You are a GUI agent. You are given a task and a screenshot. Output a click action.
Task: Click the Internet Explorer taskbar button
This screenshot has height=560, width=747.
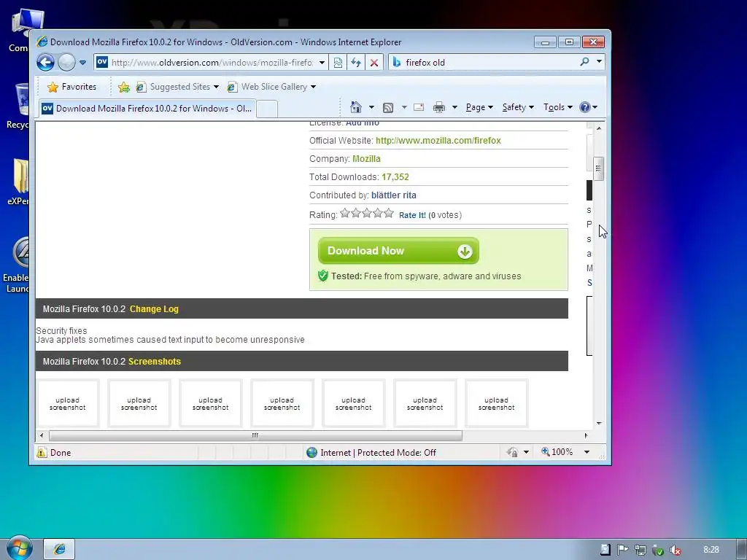pos(60,549)
